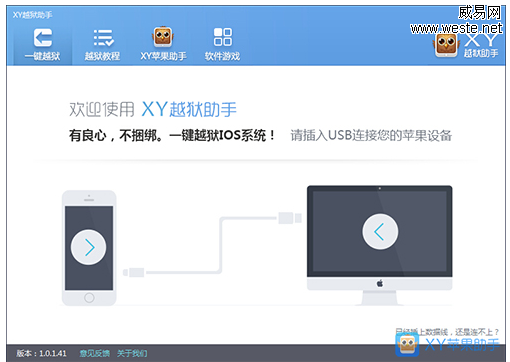The width and height of the screenshot is (510, 362).
Task: Click the USB plug near the monitor
Action: (290, 218)
